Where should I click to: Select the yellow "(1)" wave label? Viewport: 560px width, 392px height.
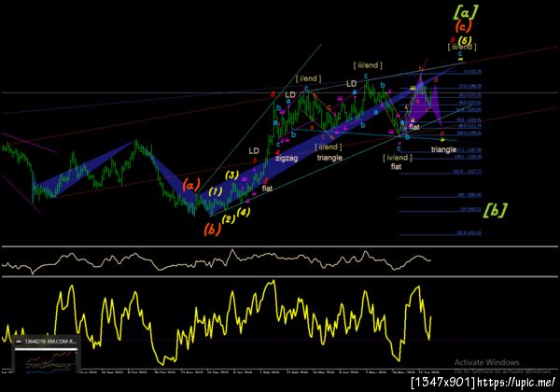[x=215, y=191]
